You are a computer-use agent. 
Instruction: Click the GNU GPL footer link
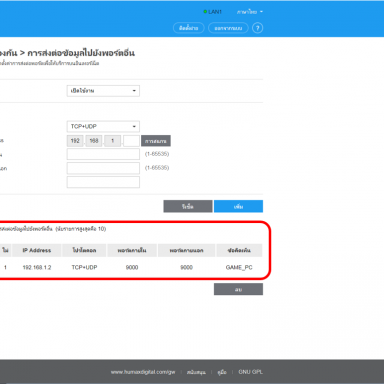(251, 372)
